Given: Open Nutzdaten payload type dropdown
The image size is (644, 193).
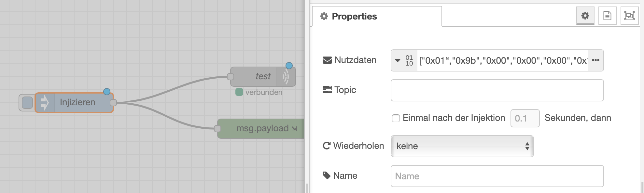Looking at the screenshot, I should pos(404,60).
